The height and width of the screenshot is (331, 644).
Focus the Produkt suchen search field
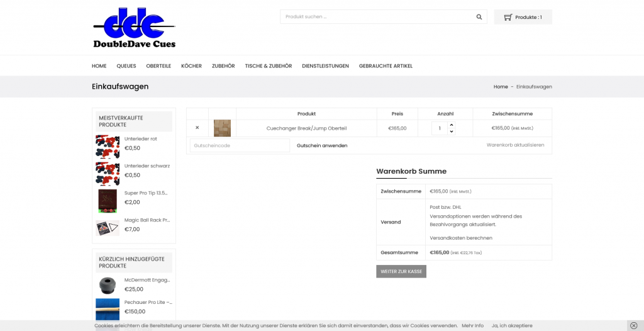[376, 17]
